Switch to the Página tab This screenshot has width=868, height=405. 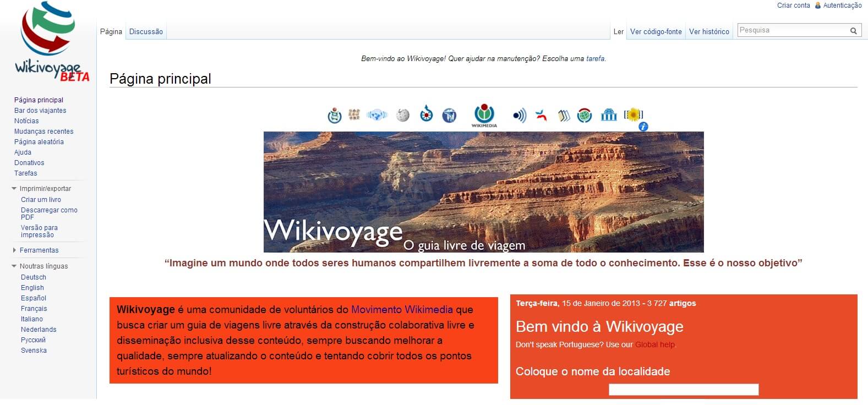[x=111, y=31]
